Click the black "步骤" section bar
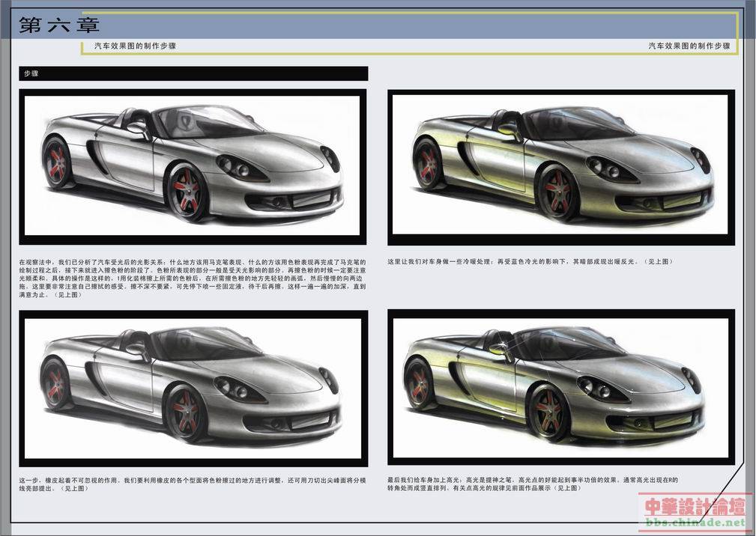The height and width of the screenshot is (536, 756). (x=193, y=73)
